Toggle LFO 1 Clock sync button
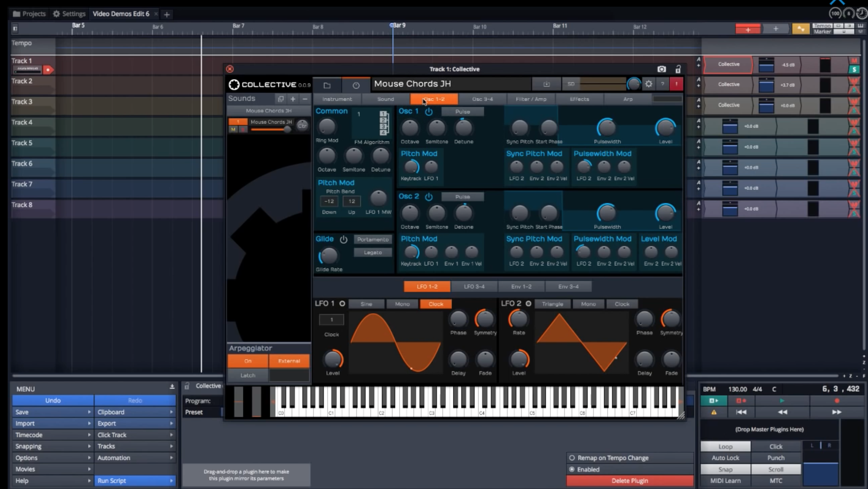This screenshot has width=868, height=489. point(436,304)
